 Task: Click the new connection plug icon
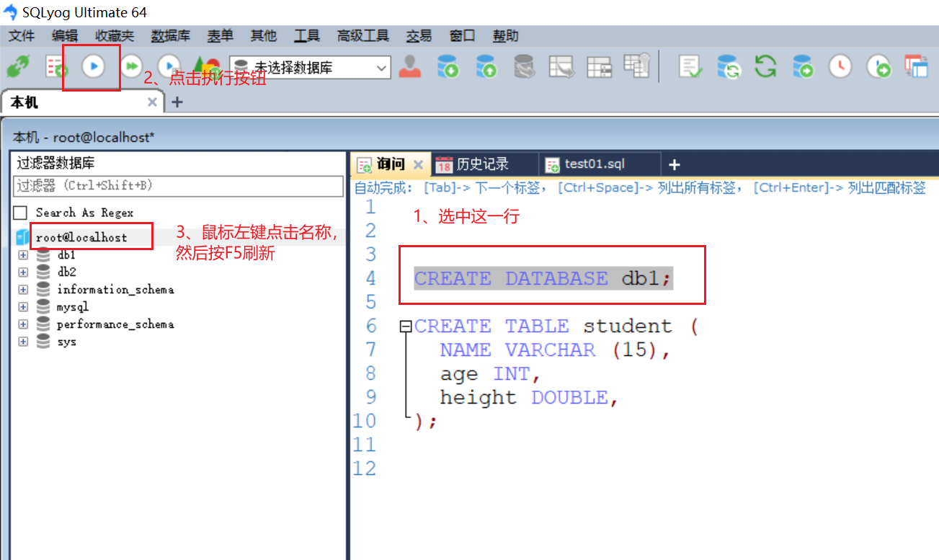pos(17,68)
